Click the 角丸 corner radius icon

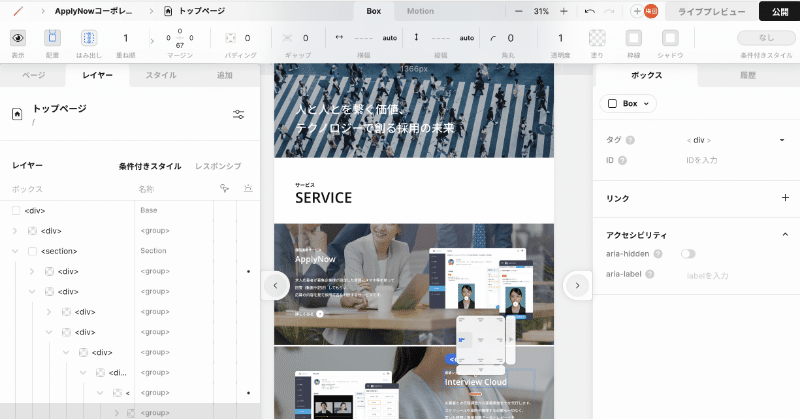493,38
